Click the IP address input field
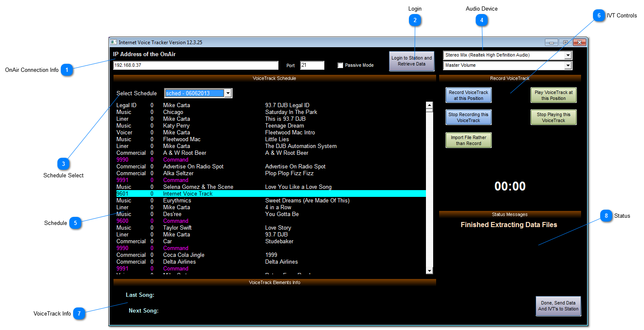 point(196,65)
